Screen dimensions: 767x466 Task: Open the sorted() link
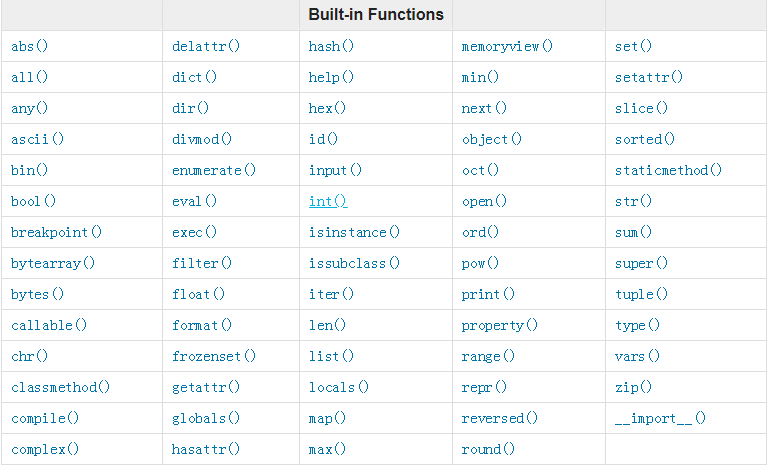pyautogui.click(x=645, y=139)
